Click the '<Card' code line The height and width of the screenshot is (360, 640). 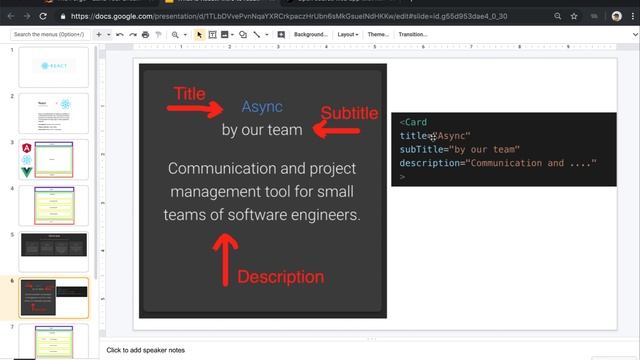(413, 122)
